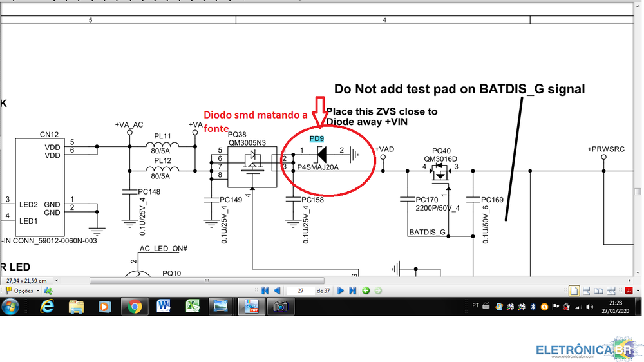Click the horizontal scrollbar left arrow
This screenshot has width=644, height=362.
(57, 281)
